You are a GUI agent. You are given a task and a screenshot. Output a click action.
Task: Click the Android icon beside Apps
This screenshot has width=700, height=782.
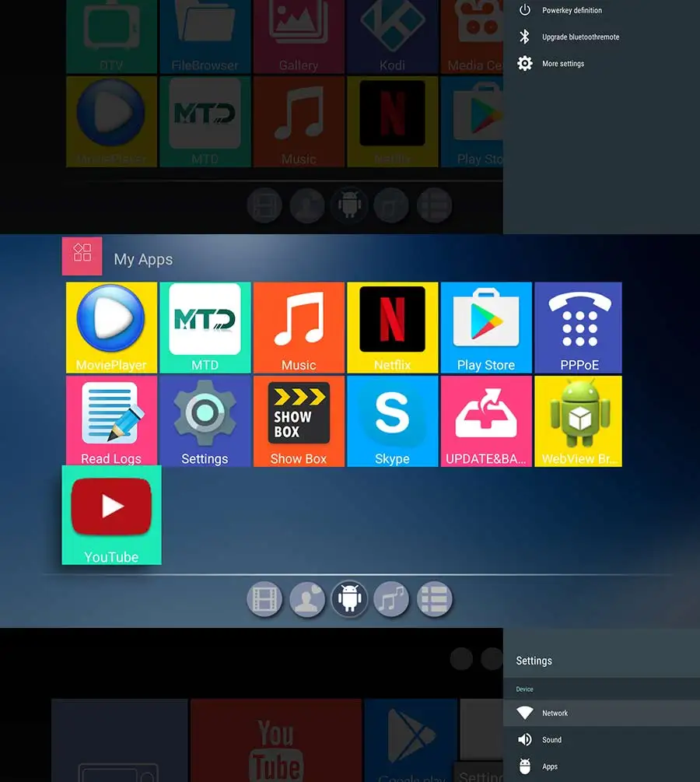coord(525,766)
